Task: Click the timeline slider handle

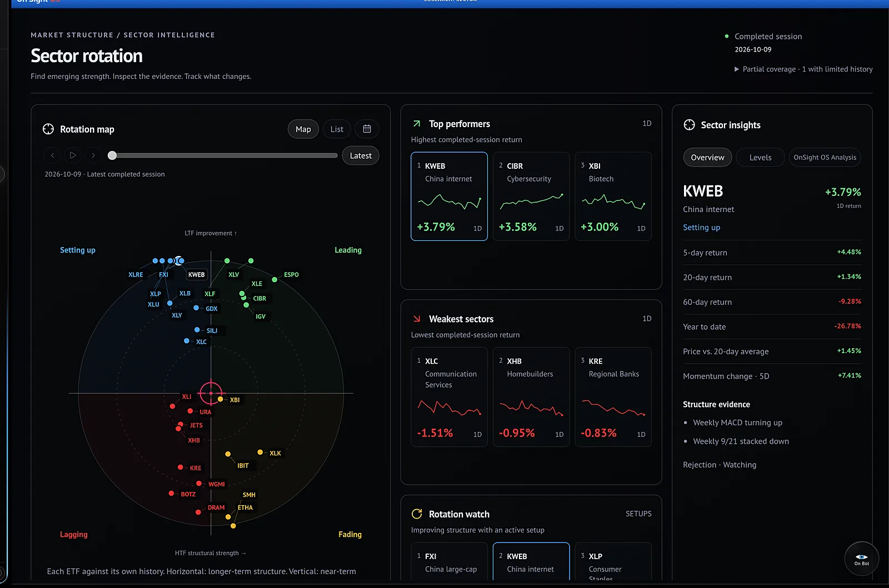Action: 112,155
